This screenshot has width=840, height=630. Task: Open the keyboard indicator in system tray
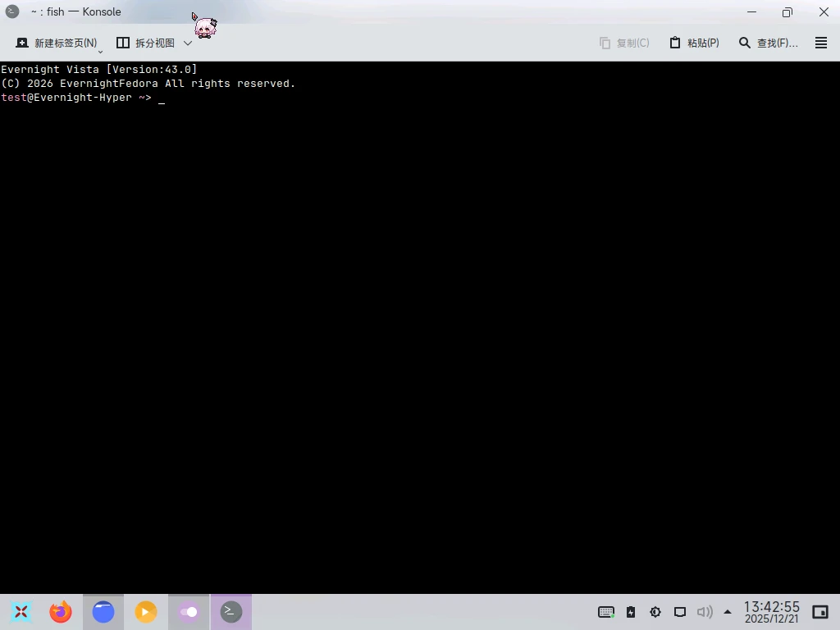coord(606,612)
